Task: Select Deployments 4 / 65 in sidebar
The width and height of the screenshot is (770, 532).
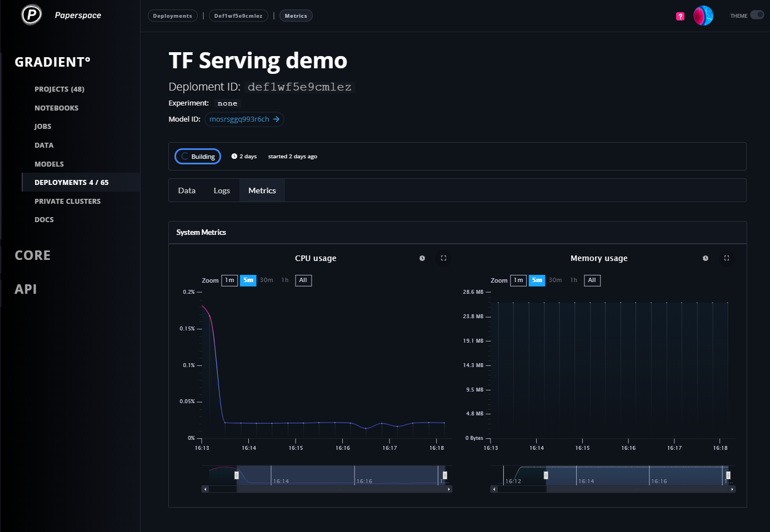Action: pyautogui.click(x=72, y=182)
